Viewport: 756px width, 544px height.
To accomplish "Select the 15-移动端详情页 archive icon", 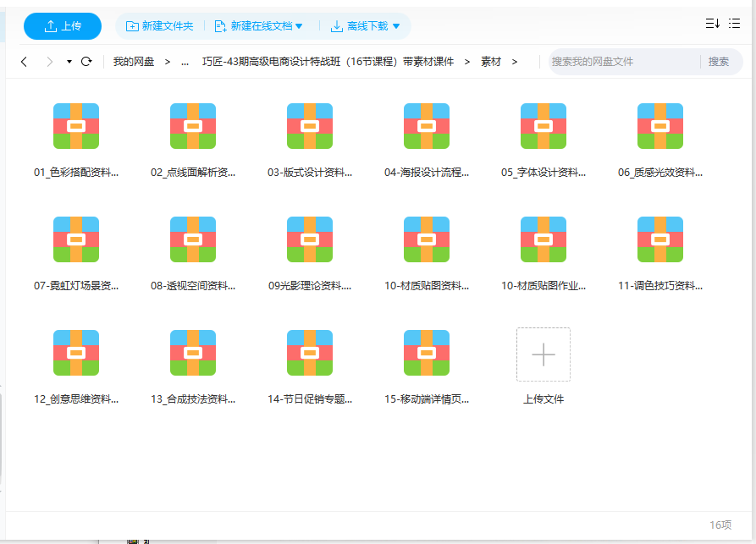I will [427, 352].
